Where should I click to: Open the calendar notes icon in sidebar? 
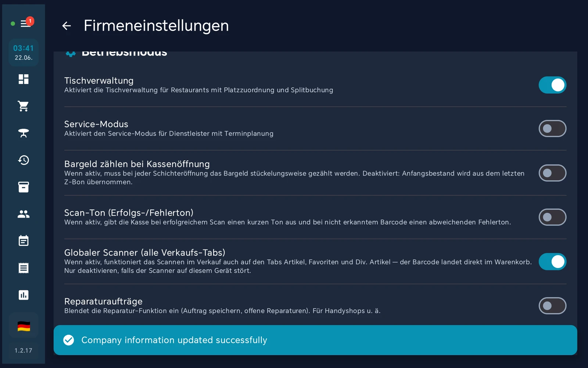(24, 241)
